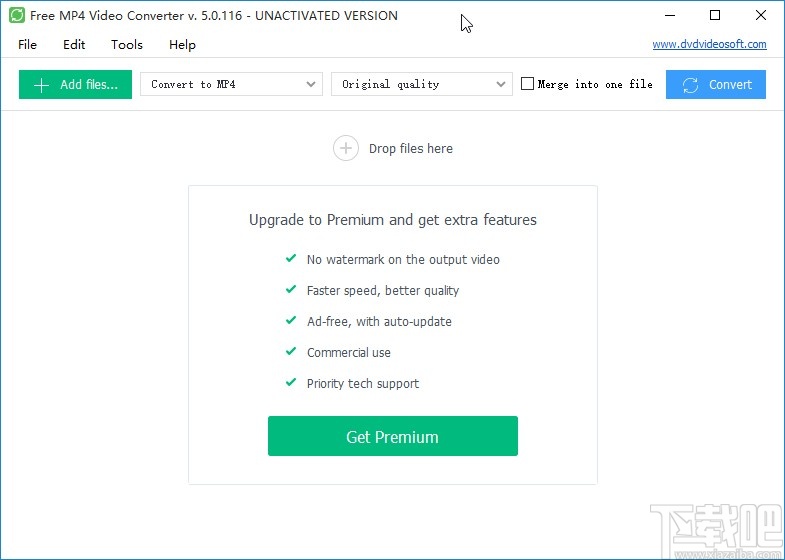Click the green app logo in title bar
785x560 pixels.
pos(17,16)
